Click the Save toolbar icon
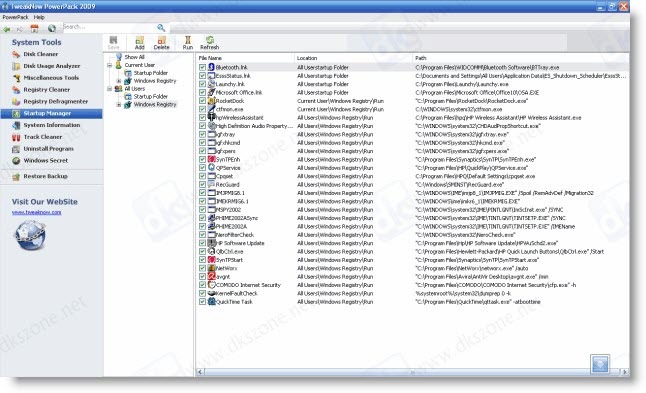The width and height of the screenshot is (646, 393). point(113,43)
